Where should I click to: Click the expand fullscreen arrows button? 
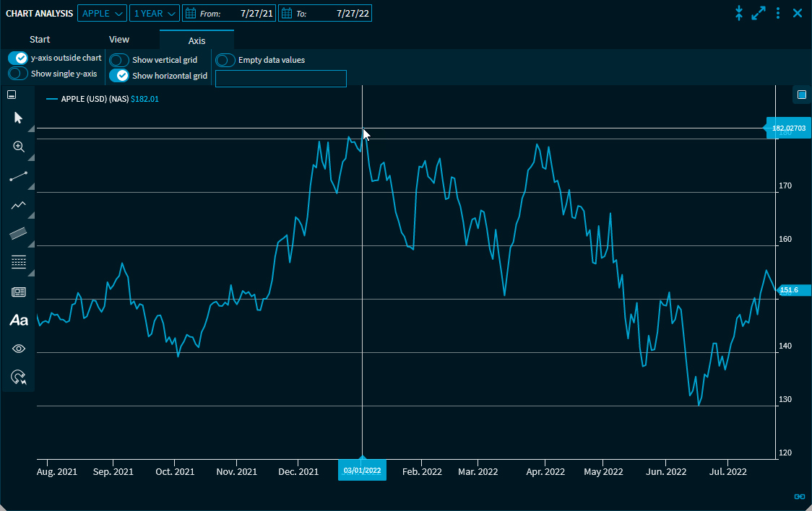click(x=758, y=13)
